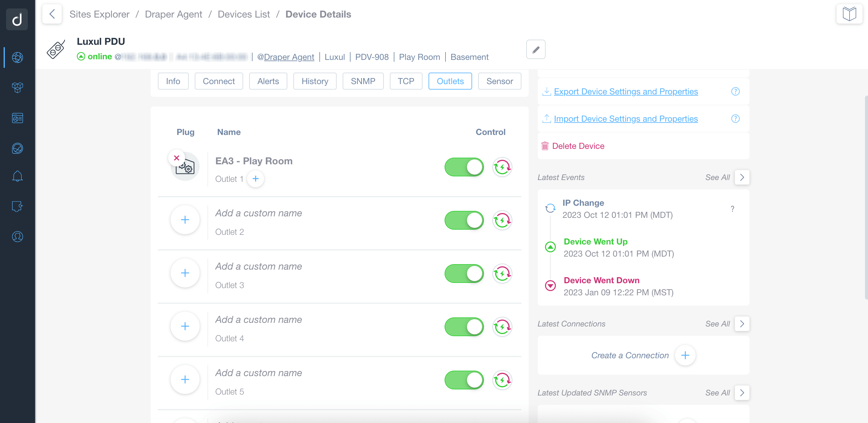Viewport: 868px width, 423px height.
Task: Click the pencil edit device icon
Action: [535, 50]
